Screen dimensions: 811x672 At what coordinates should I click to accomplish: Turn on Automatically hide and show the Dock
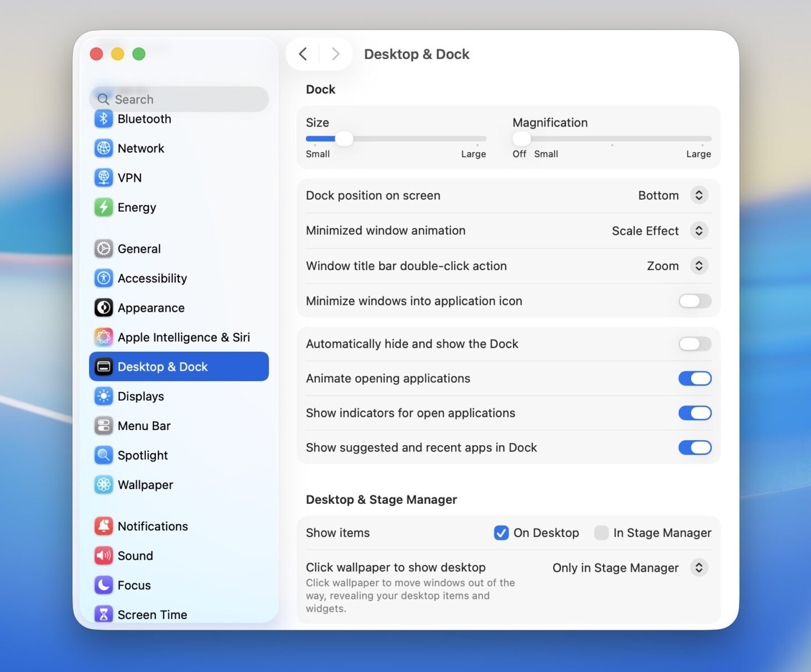[694, 344]
